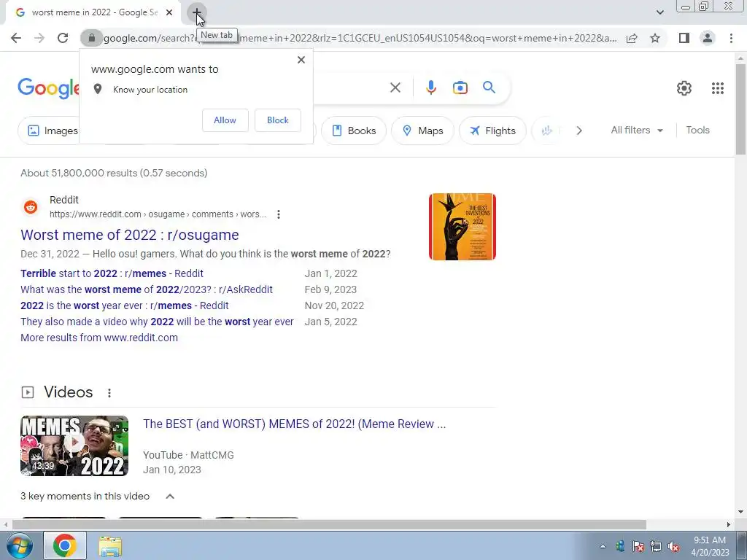
Task: Open Chrome three-dot menu
Action: [x=731, y=38]
